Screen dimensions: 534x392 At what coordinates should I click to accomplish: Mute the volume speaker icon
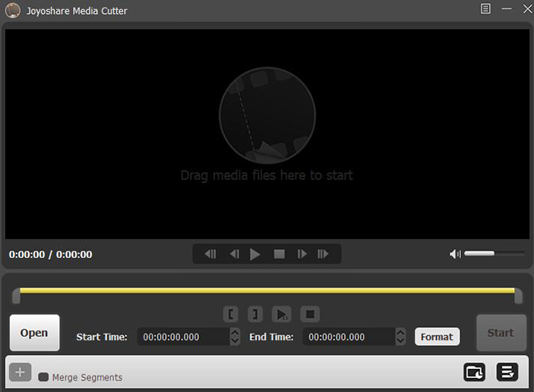click(x=455, y=254)
